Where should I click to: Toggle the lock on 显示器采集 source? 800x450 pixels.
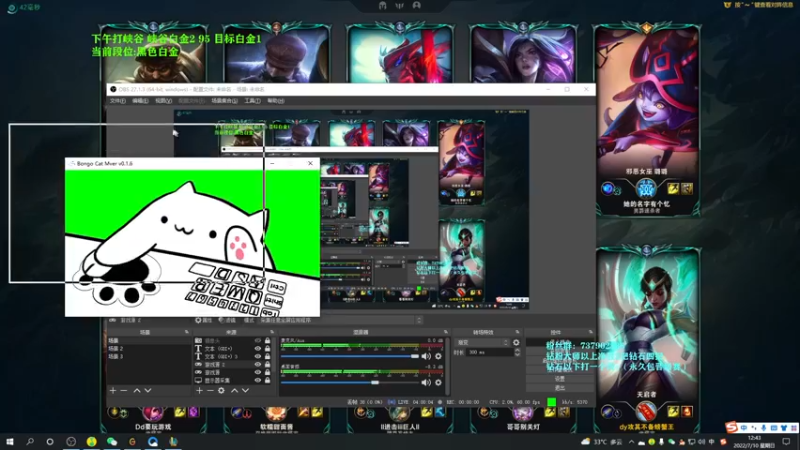(x=267, y=380)
